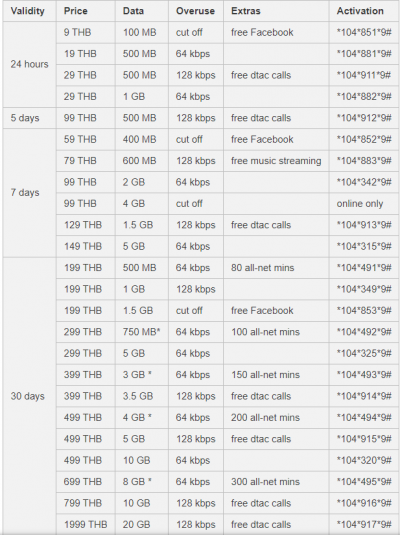
Task: Select the online only activation cell
Action: (x=360, y=204)
